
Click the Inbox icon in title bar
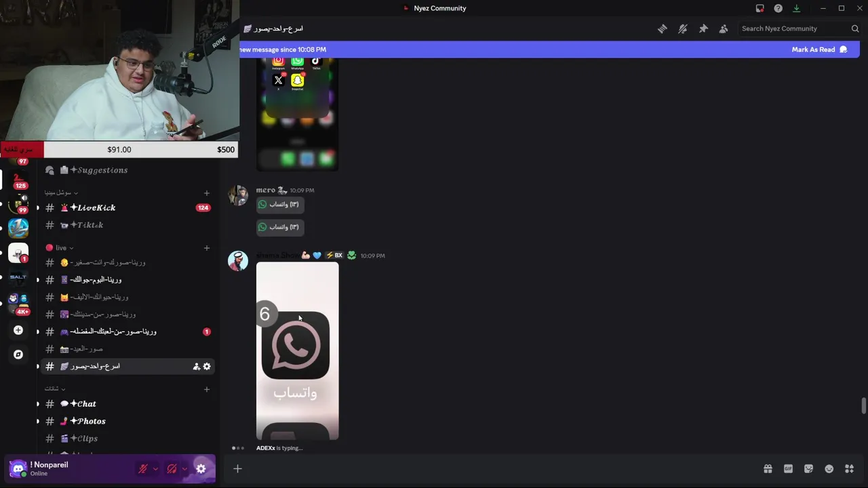tap(760, 8)
